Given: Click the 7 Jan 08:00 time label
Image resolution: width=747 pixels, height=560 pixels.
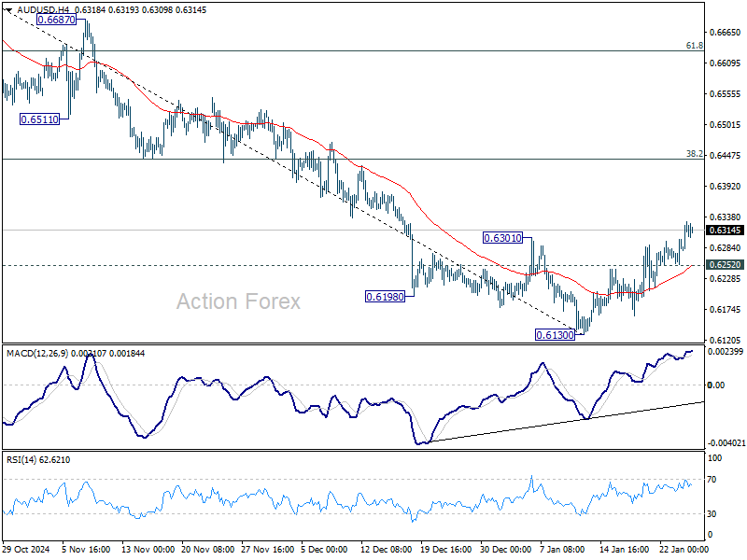Looking at the screenshot, I should tap(562, 549).
